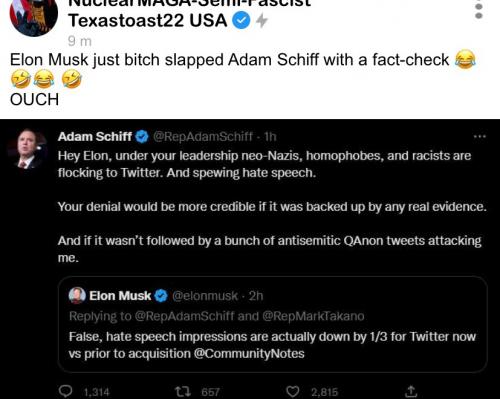Click the @RepAdamSchiff handle in tweet header

203,136
